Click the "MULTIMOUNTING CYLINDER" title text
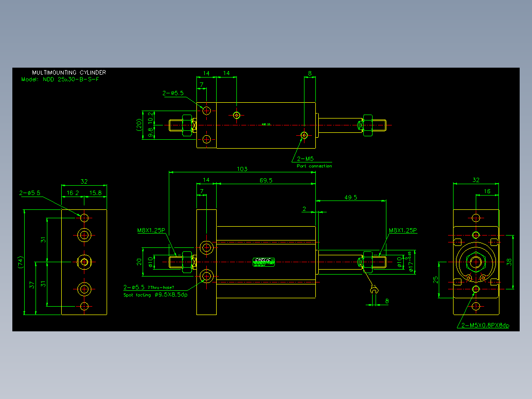Viewport: 532px width, 399px height. [69, 72]
